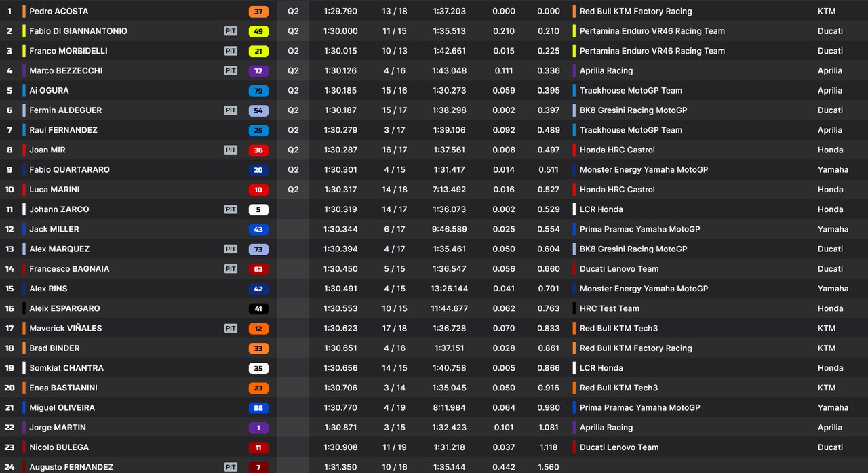
Task: Click the PIT indicator for Maverick Viñales
Action: (231, 329)
